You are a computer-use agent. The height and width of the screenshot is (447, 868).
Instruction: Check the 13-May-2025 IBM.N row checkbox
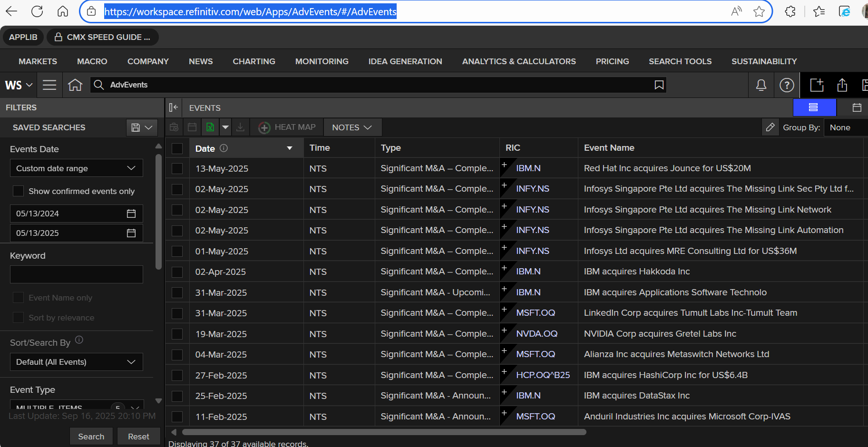point(177,168)
